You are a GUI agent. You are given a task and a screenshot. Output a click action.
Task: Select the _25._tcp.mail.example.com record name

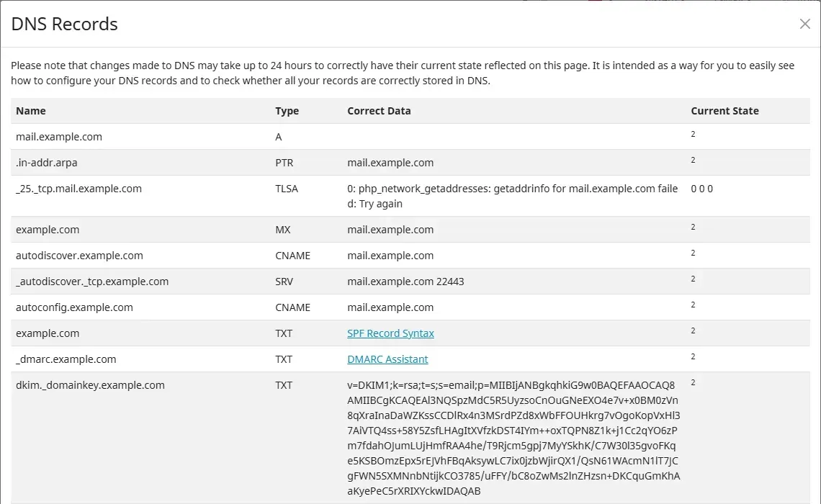78,189
